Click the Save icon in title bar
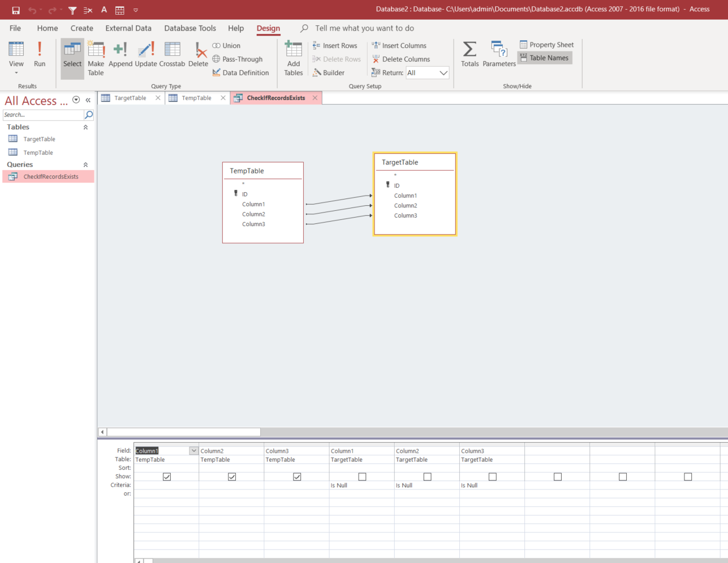Viewport: 728px width, 563px height. [16, 10]
